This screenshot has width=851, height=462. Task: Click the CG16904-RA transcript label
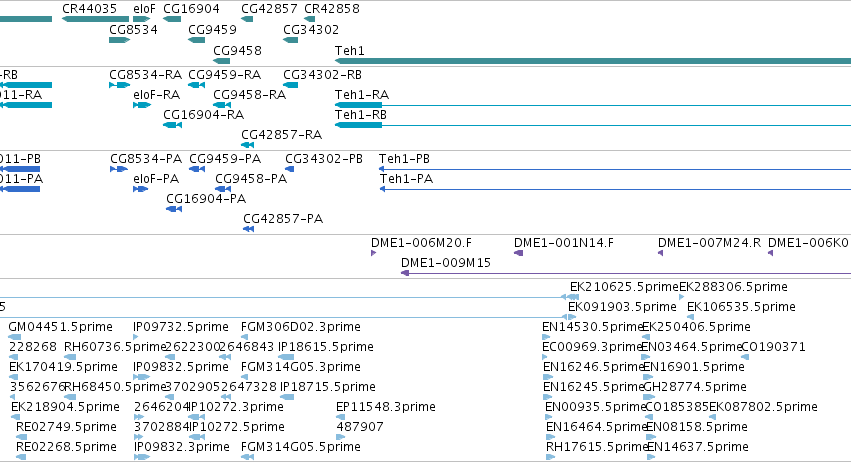(x=204, y=115)
